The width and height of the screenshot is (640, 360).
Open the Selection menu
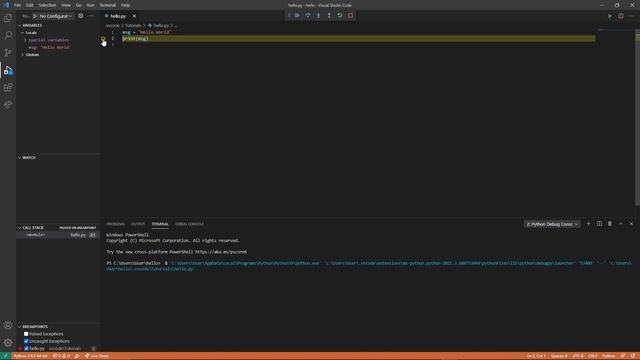pyautogui.click(x=47, y=5)
